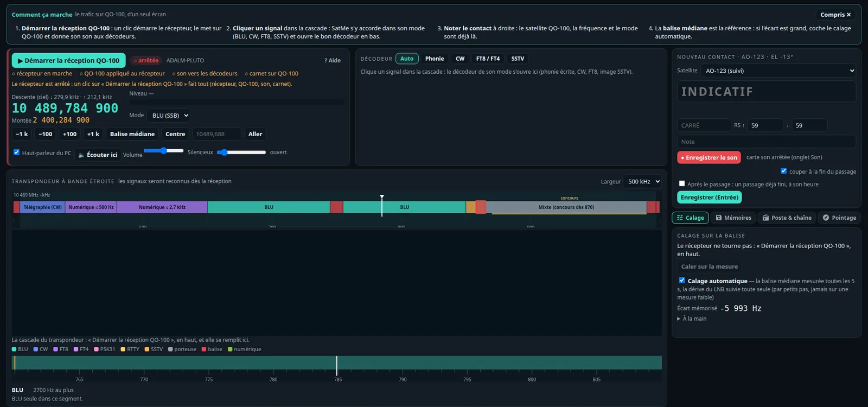Expand the À la main section
Viewport: 868px width, 407px height.
pos(692,319)
